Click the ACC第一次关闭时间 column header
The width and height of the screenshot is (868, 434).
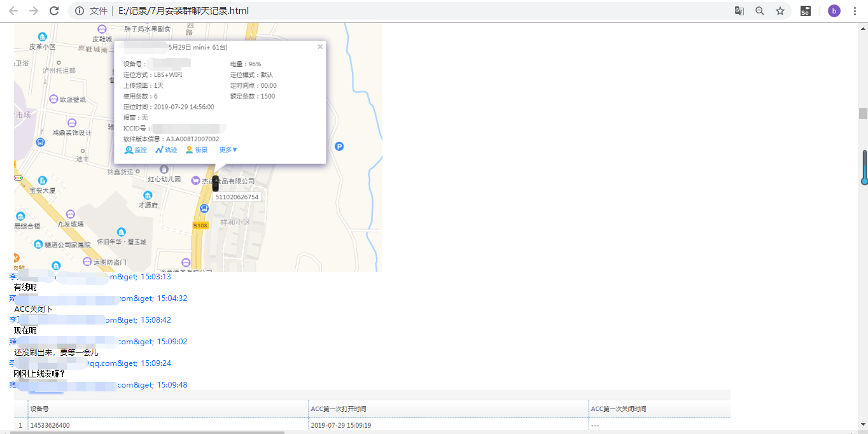pos(659,409)
